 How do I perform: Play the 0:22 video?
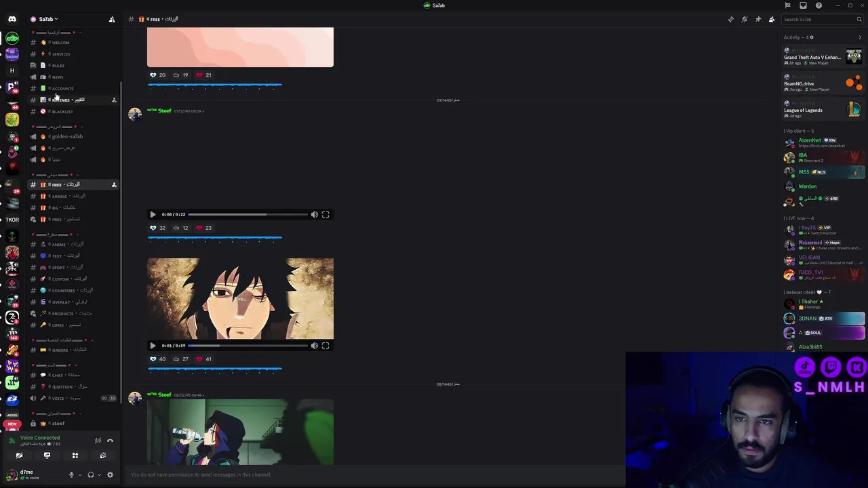click(x=153, y=214)
